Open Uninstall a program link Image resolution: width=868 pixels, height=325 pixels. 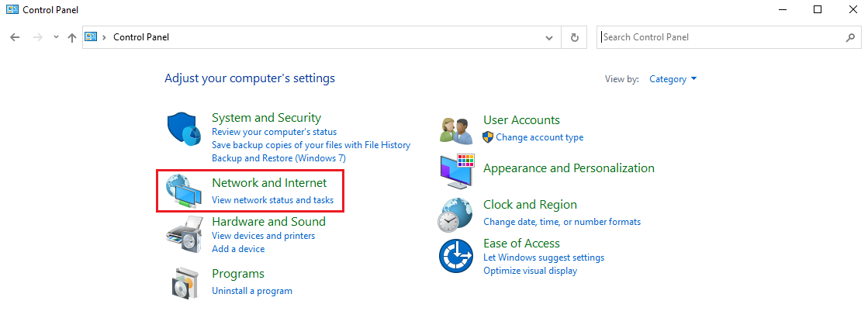252,291
